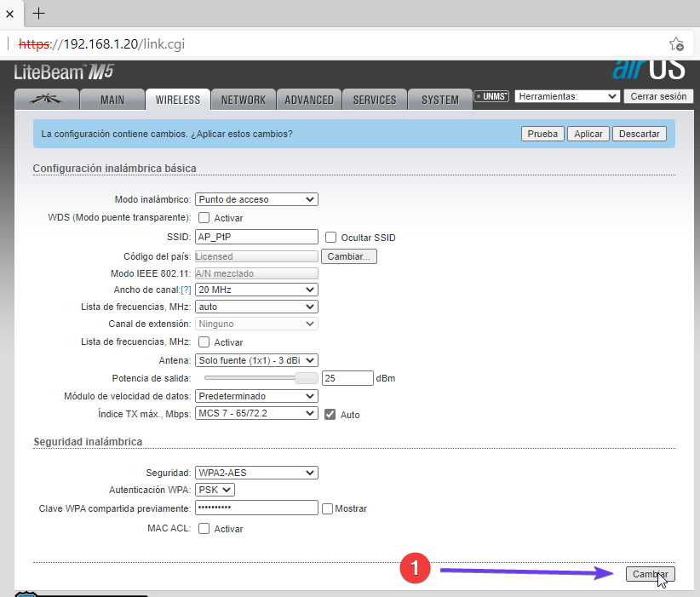Close the current browser tab
Viewport: 700px width, 597px height.
click(10, 14)
